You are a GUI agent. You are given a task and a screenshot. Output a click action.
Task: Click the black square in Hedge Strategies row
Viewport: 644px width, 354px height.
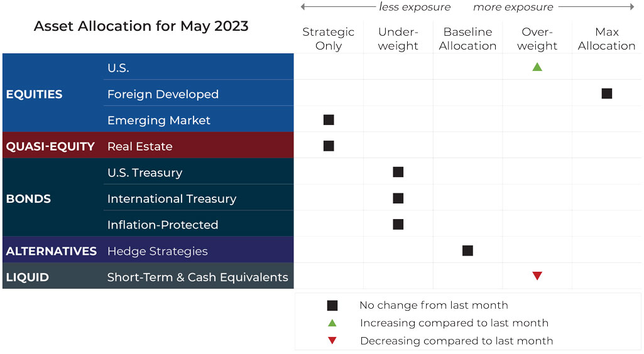tap(467, 250)
